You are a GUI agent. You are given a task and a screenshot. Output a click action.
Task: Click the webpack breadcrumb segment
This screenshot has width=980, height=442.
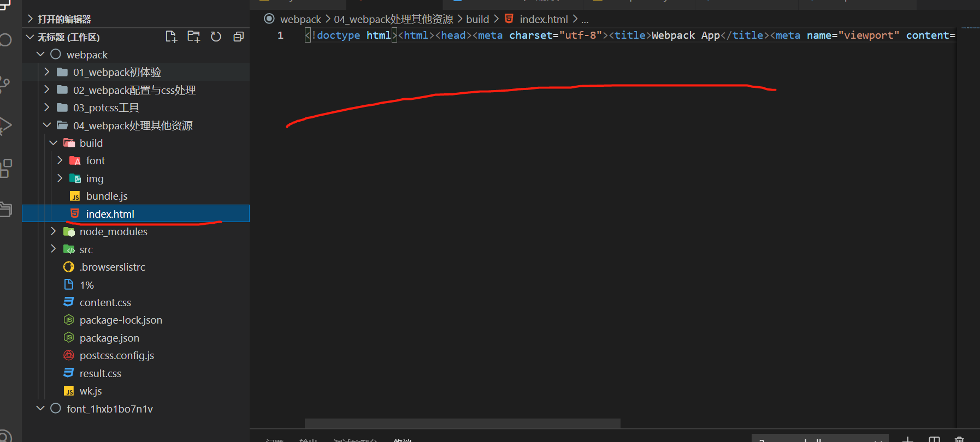coord(300,19)
